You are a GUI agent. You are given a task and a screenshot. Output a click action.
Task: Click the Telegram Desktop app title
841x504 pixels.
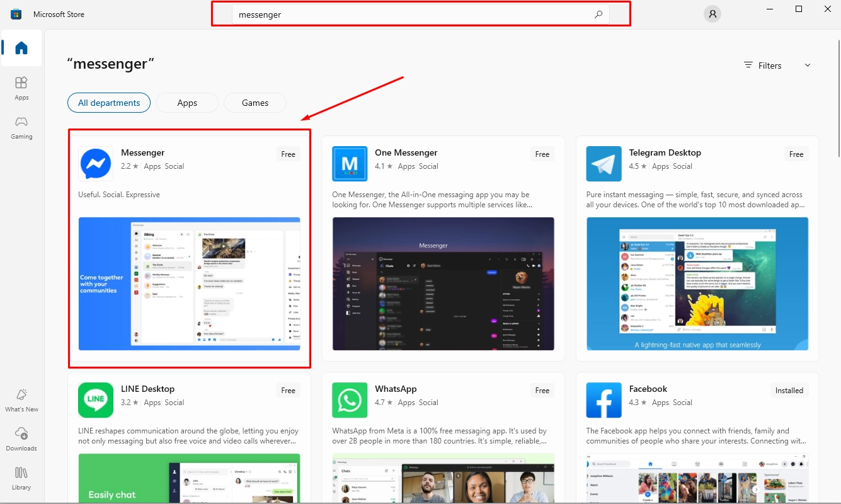point(665,152)
